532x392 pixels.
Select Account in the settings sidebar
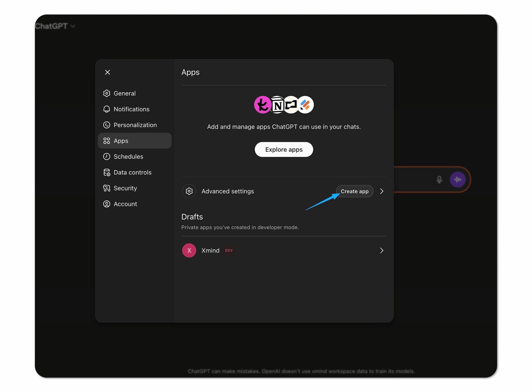125,204
